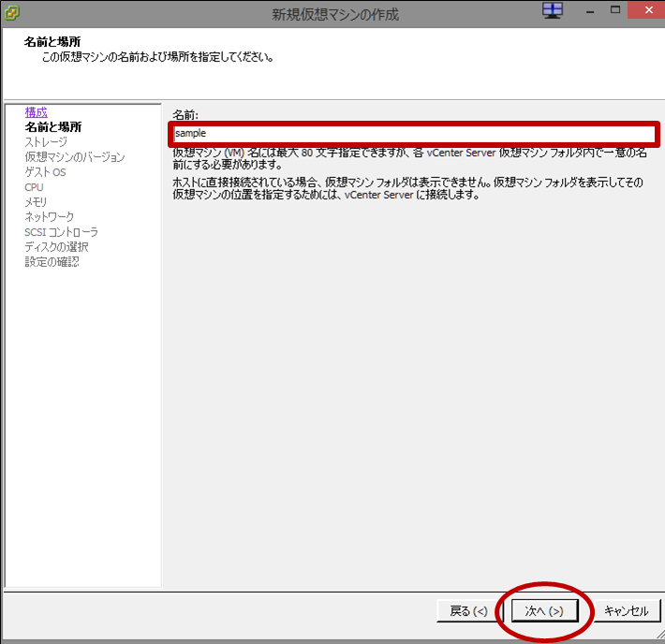Select the CPU step in the sidebar
The height and width of the screenshot is (644, 665).
pyautogui.click(x=34, y=187)
